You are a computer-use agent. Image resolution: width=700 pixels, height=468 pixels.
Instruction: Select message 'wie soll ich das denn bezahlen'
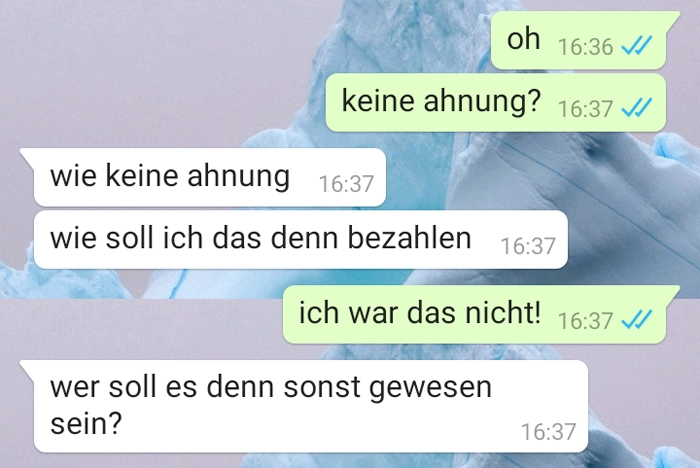pos(301,240)
